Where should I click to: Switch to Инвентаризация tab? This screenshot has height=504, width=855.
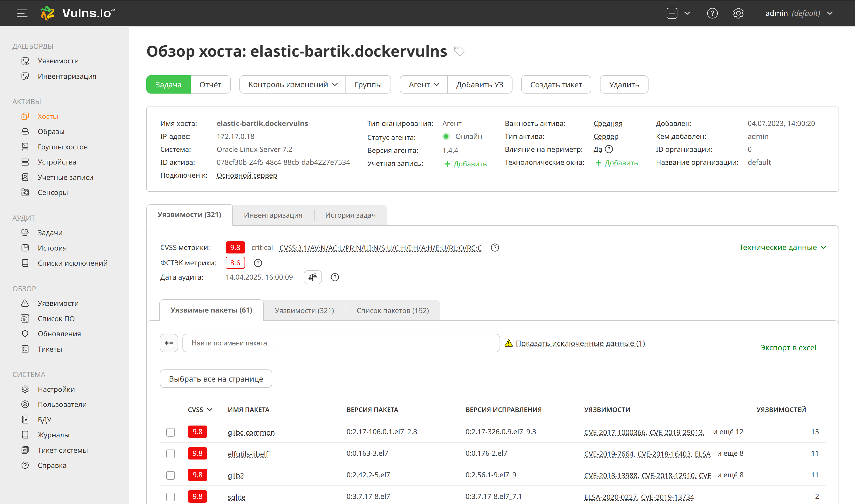click(x=273, y=215)
